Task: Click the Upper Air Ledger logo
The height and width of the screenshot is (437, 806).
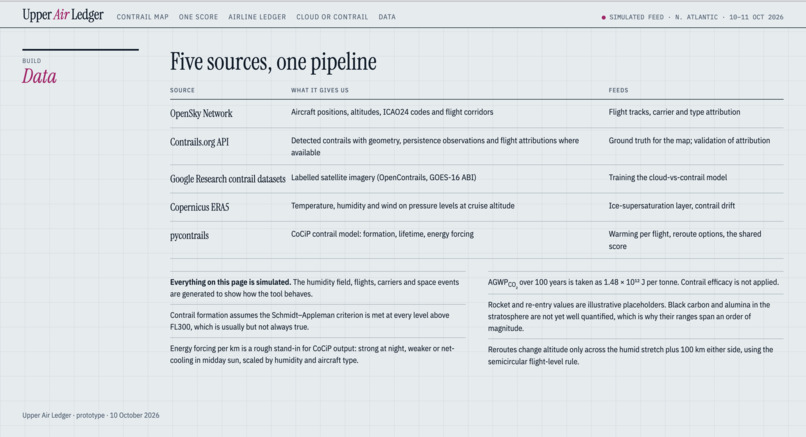Action: click(x=63, y=15)
